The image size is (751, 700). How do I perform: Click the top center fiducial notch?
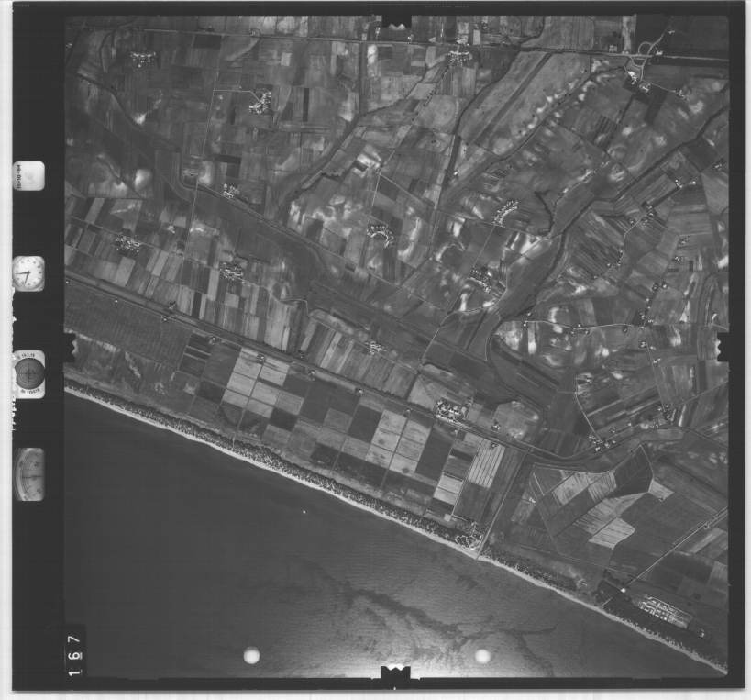coord(396,20)
